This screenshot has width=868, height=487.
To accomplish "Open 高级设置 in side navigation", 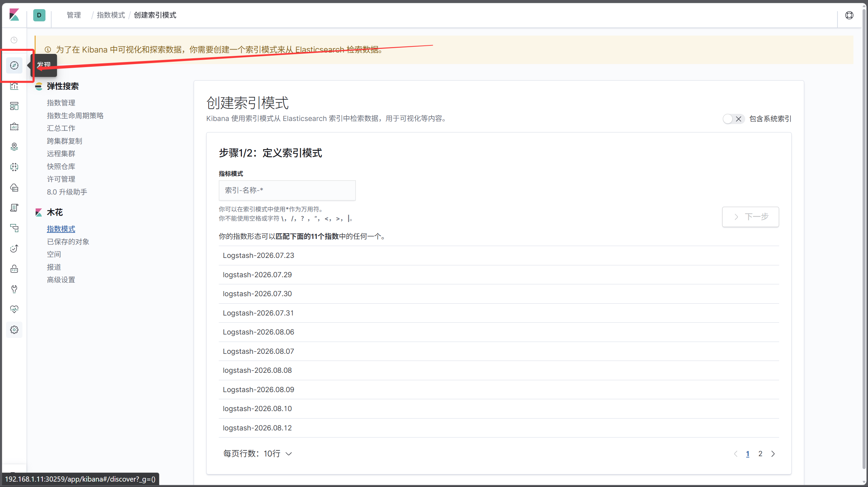I will tap(61, 280).
